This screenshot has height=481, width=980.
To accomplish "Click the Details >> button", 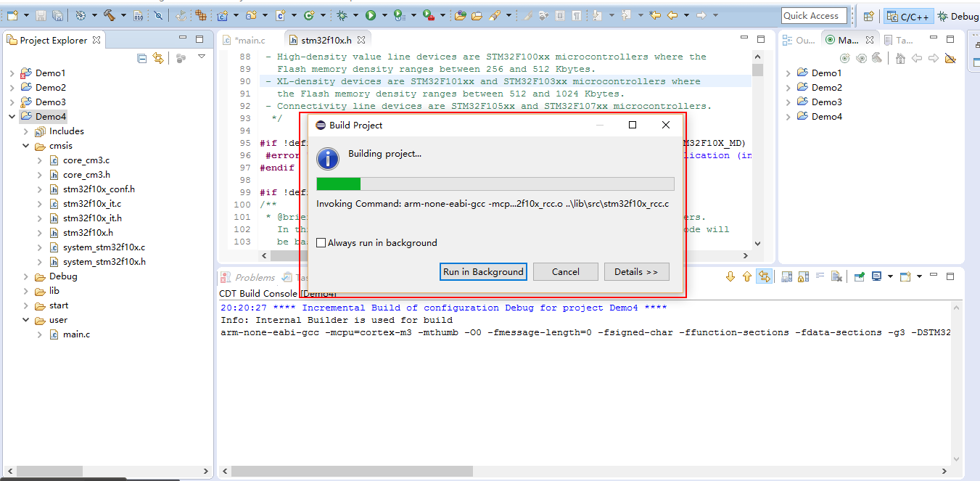I will coord(636,271).
